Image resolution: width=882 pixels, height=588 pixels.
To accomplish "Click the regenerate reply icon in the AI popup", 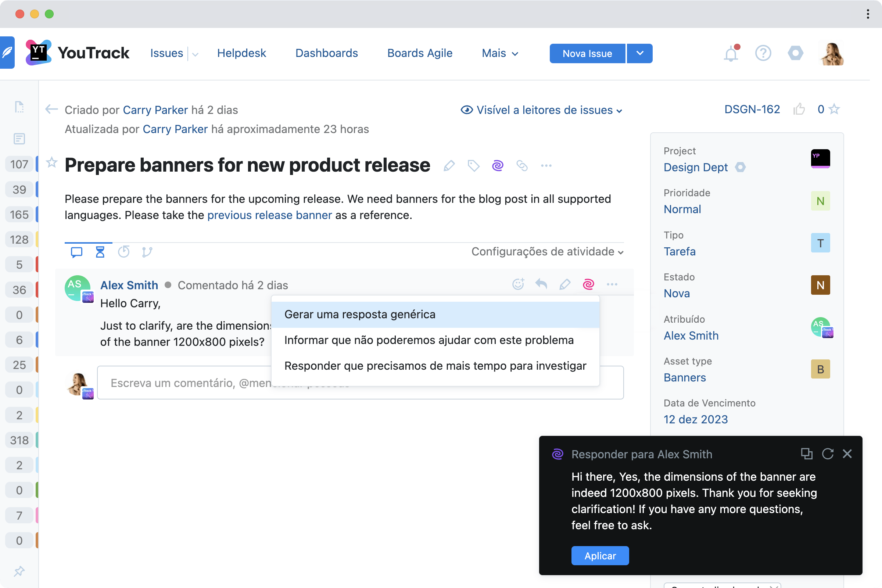I will (x=827, y=454).
